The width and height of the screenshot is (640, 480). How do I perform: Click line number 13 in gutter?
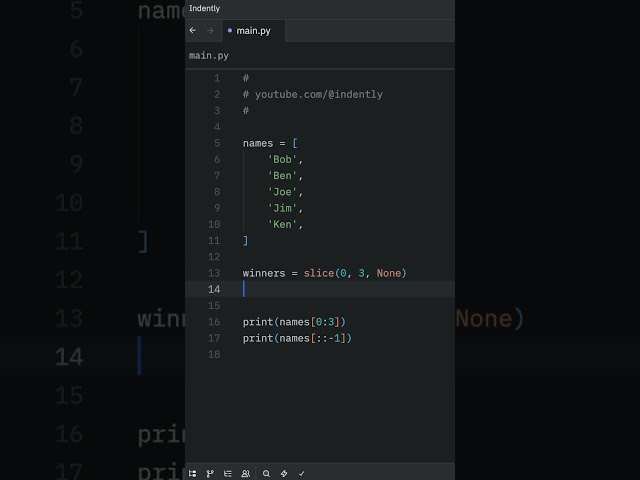(214, 273)
